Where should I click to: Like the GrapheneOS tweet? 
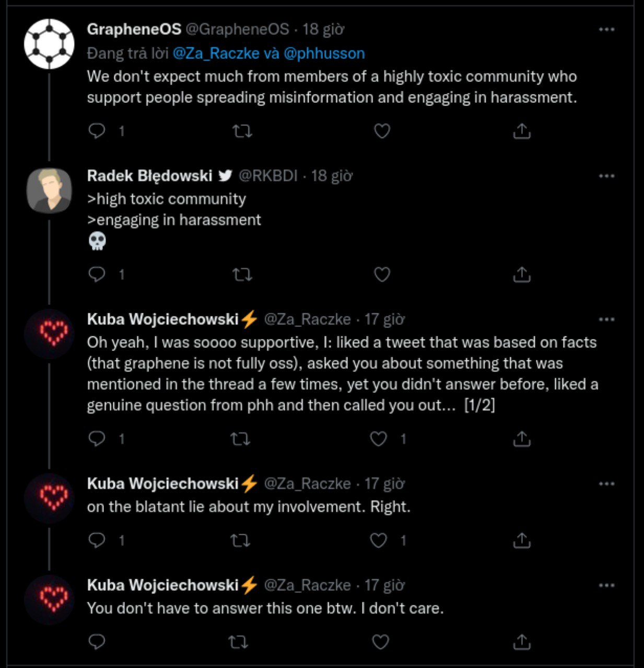point(382,131)
